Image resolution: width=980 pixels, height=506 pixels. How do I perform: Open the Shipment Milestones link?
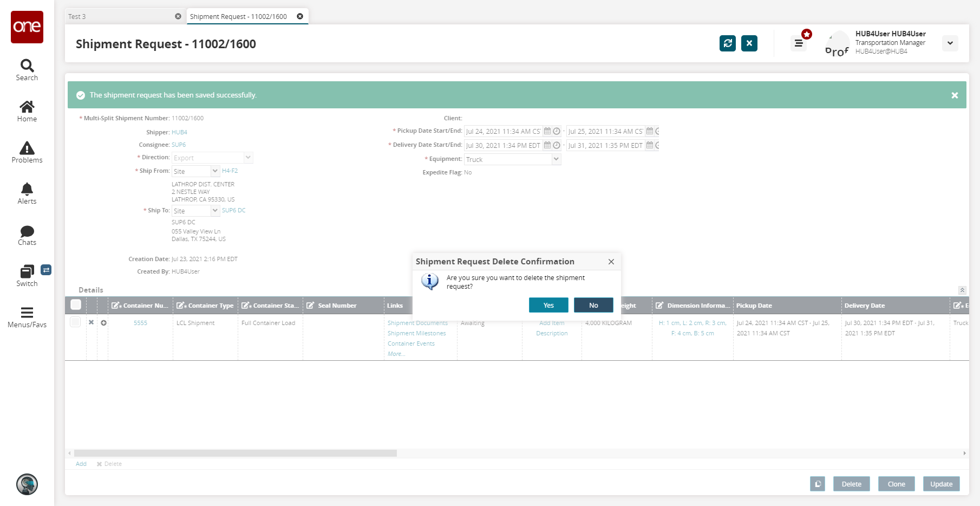click(x=417, y=333)
